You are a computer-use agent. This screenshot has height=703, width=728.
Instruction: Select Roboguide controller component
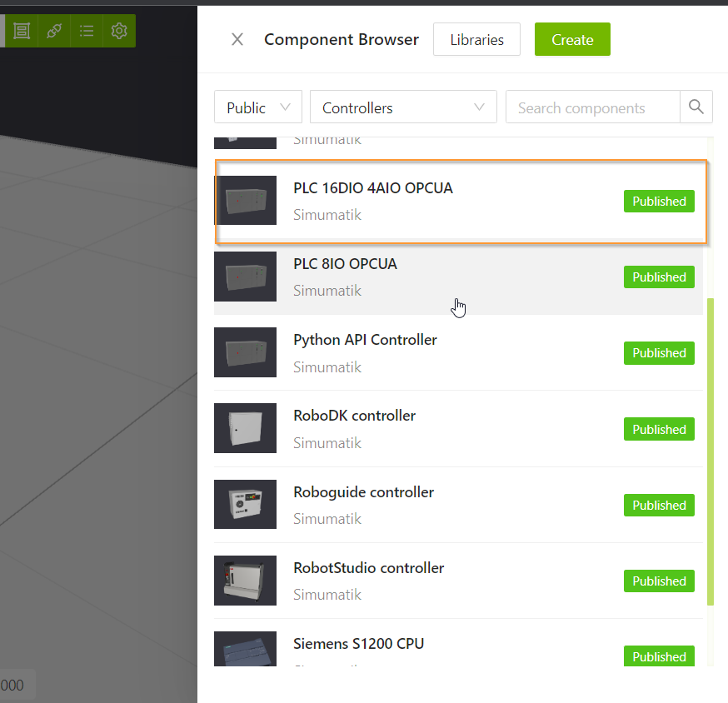(x=458, y=505)
